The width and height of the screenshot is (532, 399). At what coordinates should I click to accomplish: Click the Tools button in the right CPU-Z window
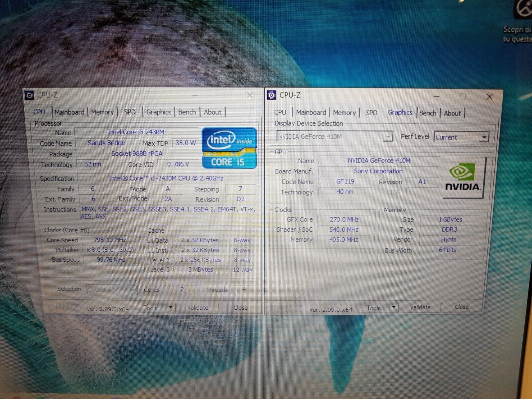click(374, 308)
